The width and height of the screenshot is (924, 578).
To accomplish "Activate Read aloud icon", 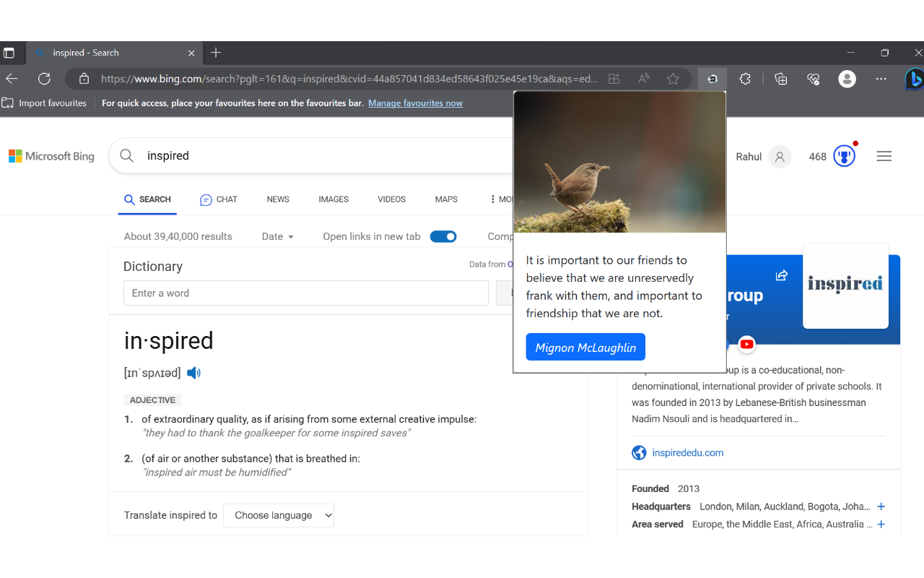I will (643, 79).
